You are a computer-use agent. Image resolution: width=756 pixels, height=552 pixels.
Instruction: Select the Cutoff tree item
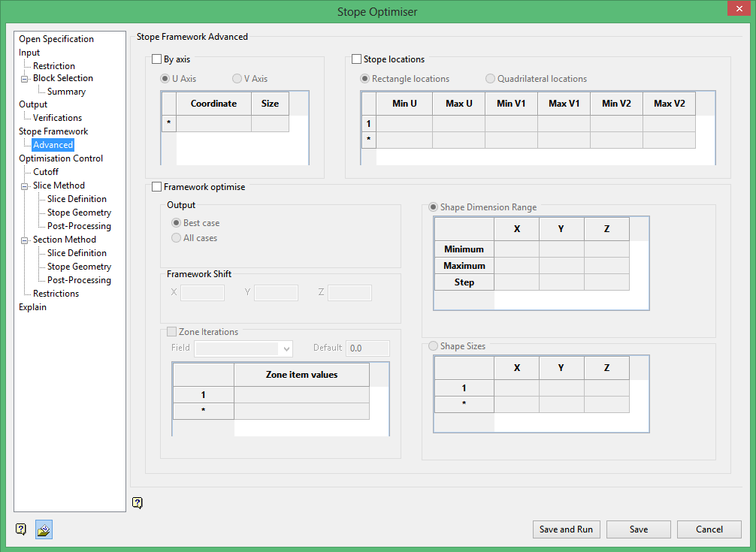pyautogui.click(x=46, y=172)
